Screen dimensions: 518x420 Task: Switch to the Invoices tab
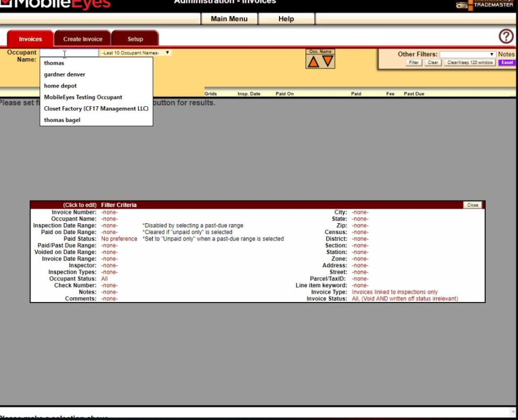pos(30,39)
